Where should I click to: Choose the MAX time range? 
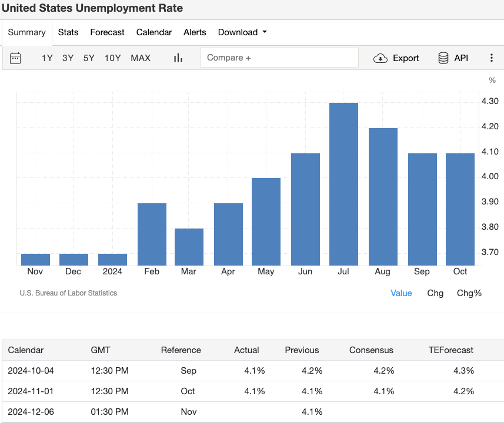(x=141, y=58)
